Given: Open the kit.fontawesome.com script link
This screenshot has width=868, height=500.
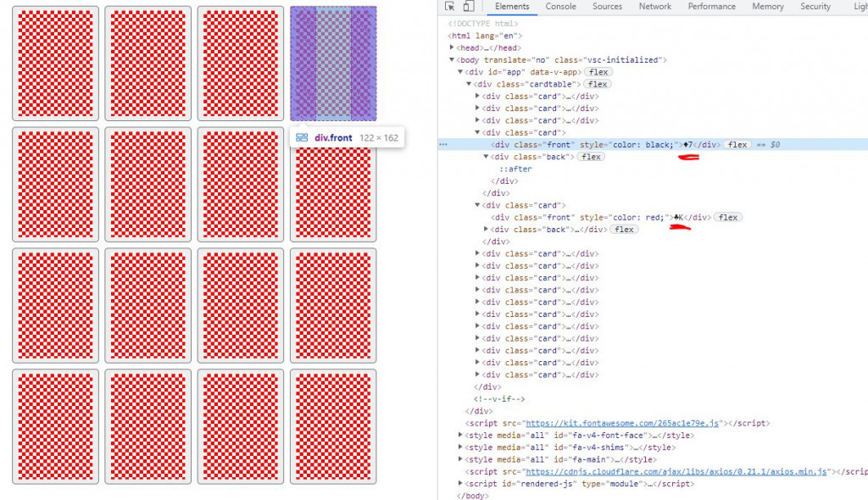Looking at the screenshot, I should click(x=622, y=423).
